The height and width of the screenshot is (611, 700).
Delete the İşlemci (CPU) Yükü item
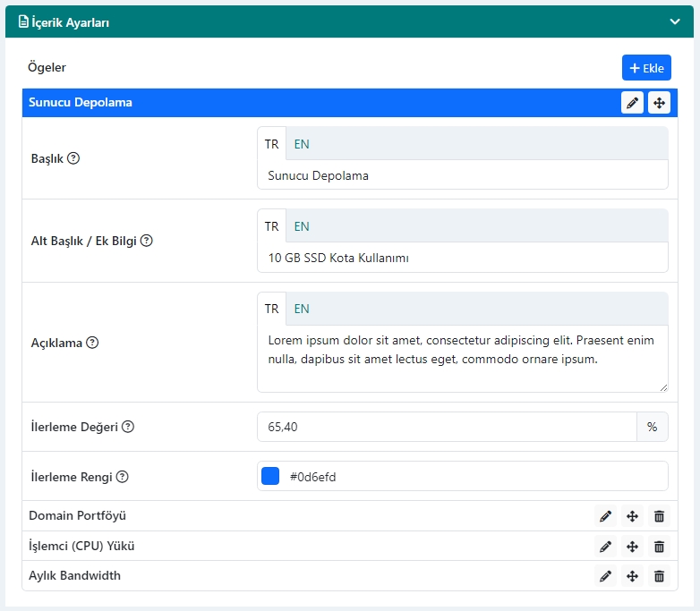click(x=659, y=547)
